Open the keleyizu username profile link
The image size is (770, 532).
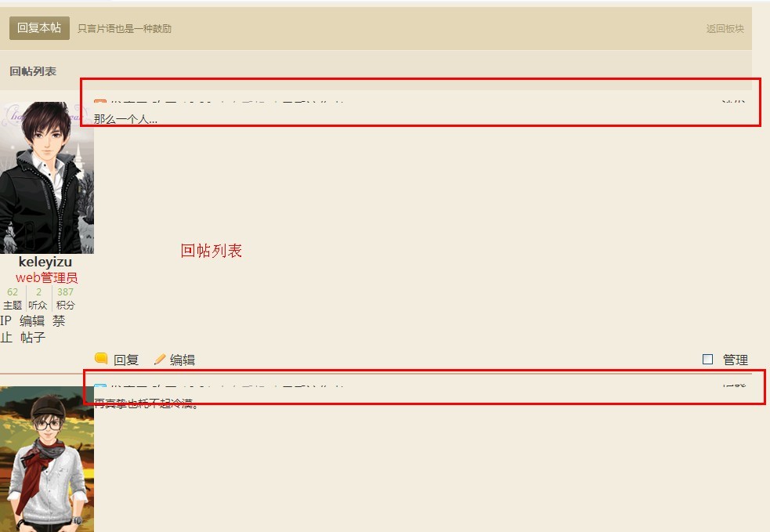pyautogui.click(x=45, y=262)
